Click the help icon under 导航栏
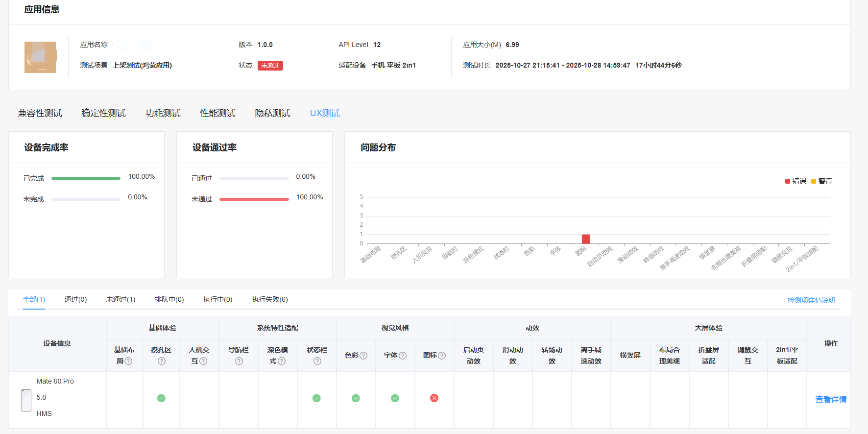Screen dimensions: 868x434 tap(239, 361)
